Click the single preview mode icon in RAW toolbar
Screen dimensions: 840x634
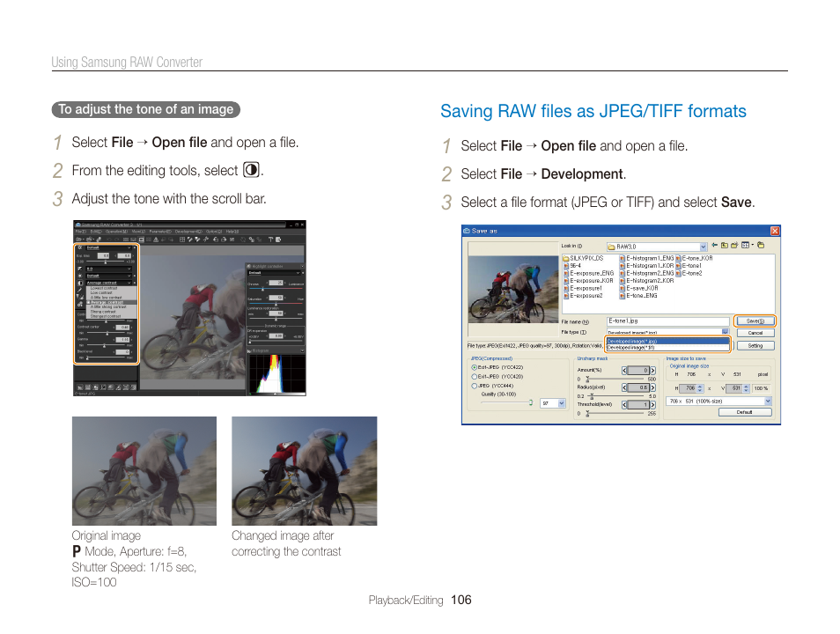click(142, 239)
